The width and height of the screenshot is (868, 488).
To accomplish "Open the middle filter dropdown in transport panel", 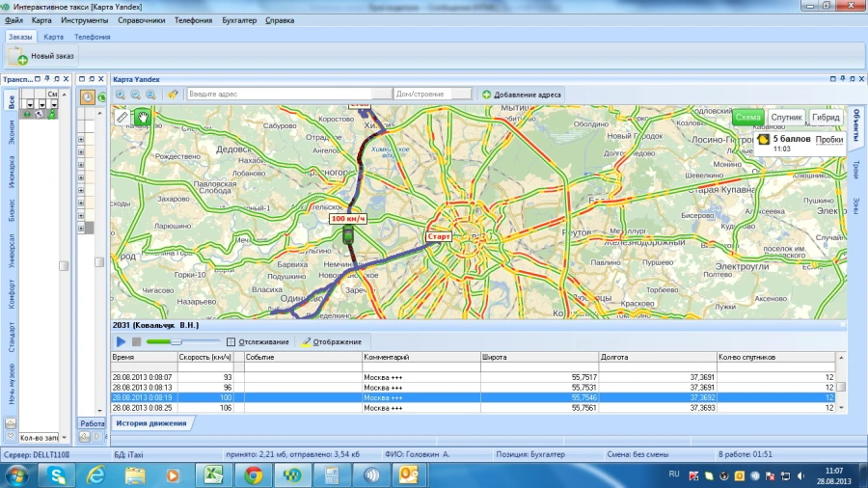I will (x=42, y=104).
